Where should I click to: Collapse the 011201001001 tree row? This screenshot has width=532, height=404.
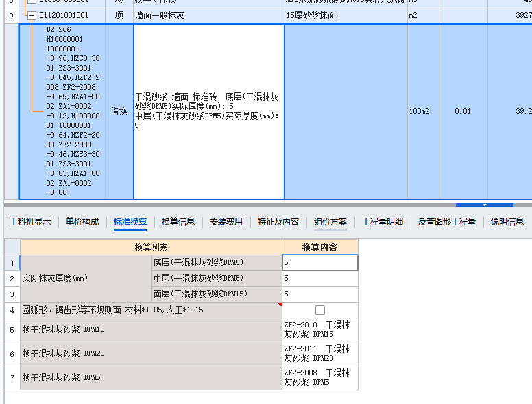(x=32, y=15)
